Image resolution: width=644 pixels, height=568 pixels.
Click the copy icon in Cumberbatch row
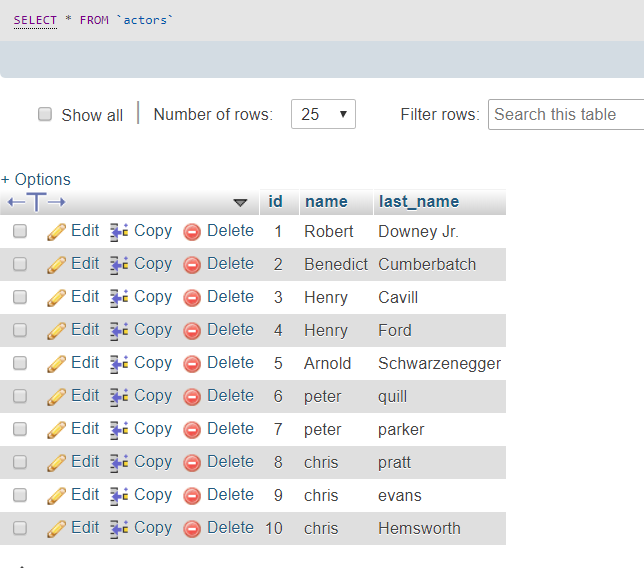coord(119,265)
